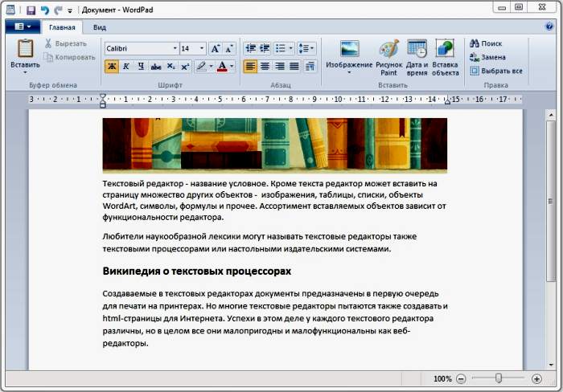
Task: Apply text highlight color marker
Action: coord(201,67)
